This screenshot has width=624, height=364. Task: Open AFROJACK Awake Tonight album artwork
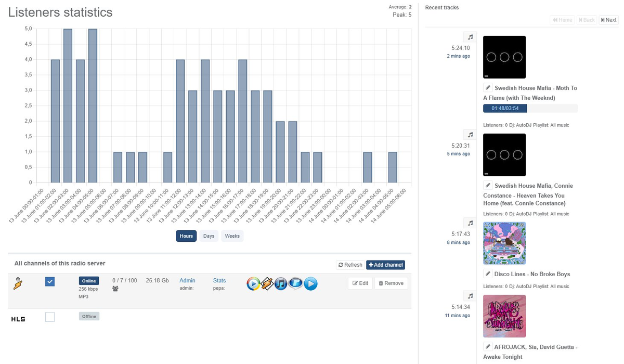(x=504, y=316)
